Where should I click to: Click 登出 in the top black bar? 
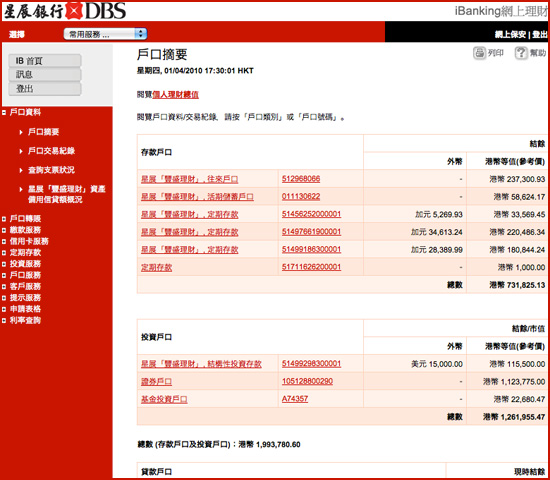point(539,34)
